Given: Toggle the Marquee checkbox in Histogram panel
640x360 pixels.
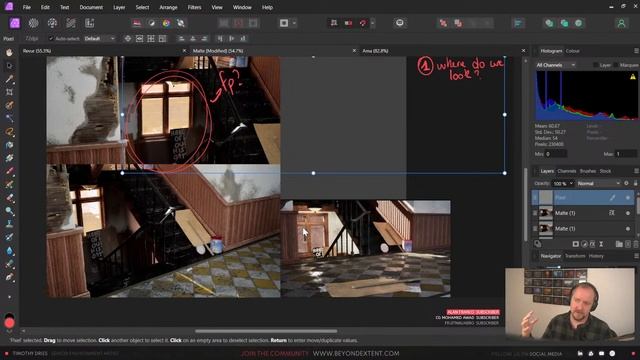Looking at the screenshot, I should coord(615,65).
